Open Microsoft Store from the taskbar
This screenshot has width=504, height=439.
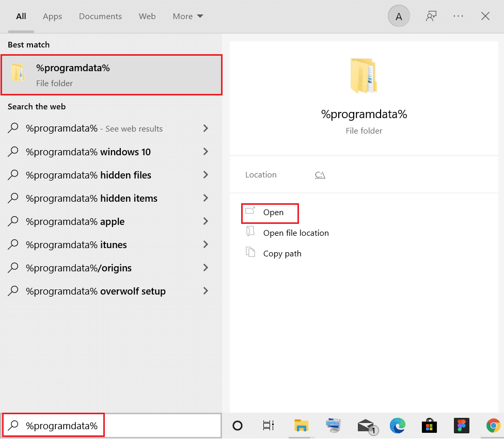[x=430, y=426]
